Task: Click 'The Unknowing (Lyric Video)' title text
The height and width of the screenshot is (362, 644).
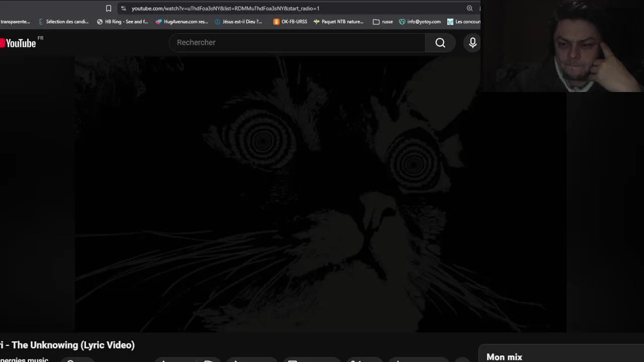Action: [73, 345]
